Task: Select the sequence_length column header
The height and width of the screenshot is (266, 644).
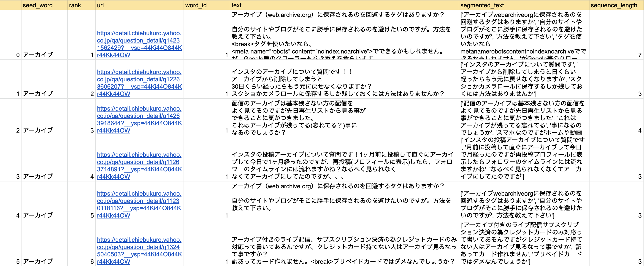Action: pos(614,5)
